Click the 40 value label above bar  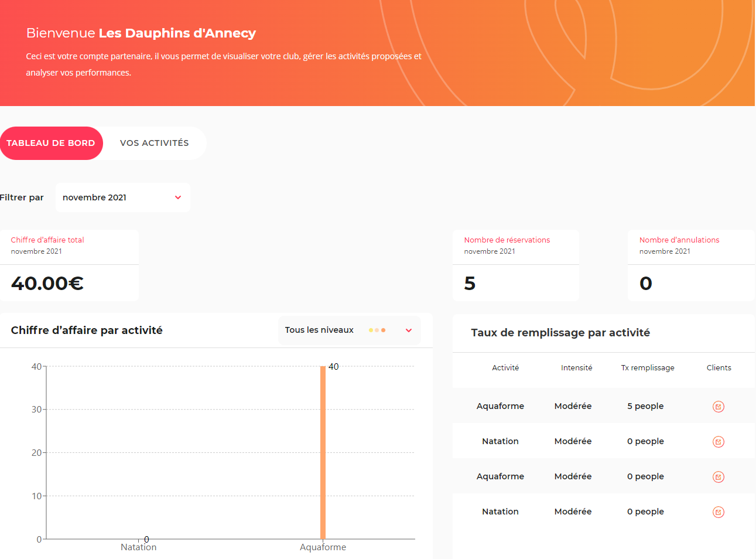click(x=334, y=367)
